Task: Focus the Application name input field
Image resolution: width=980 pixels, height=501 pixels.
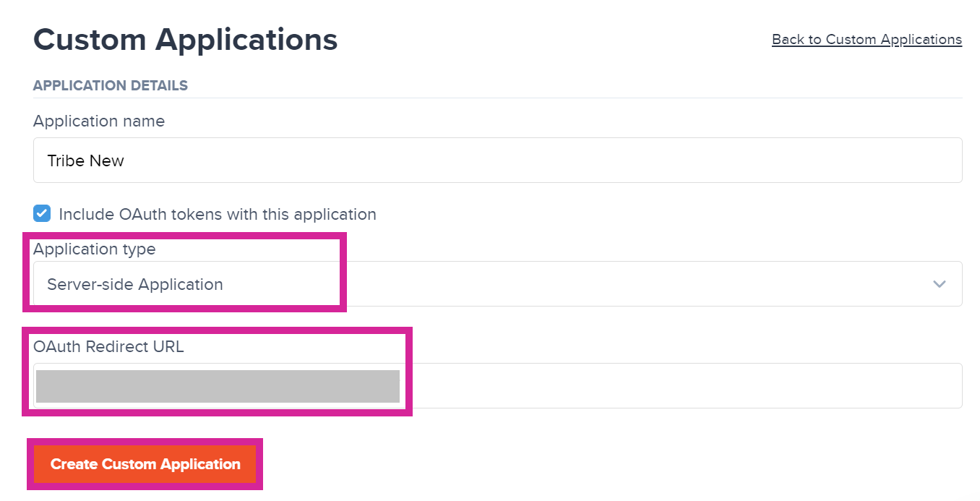Action: [x=497, y=160]
